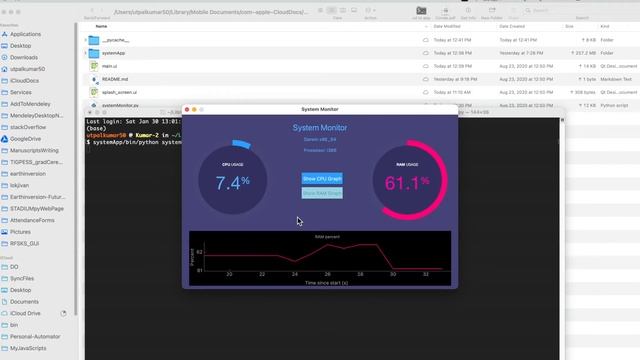Close the System Monitor window
640x360 pixels.
click(x=187, y=109)
